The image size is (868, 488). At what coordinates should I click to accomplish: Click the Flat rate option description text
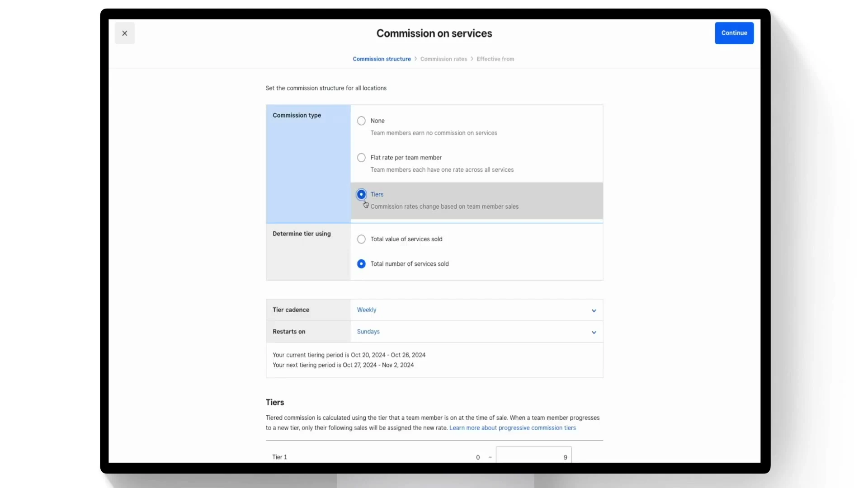tap(442, 170)
